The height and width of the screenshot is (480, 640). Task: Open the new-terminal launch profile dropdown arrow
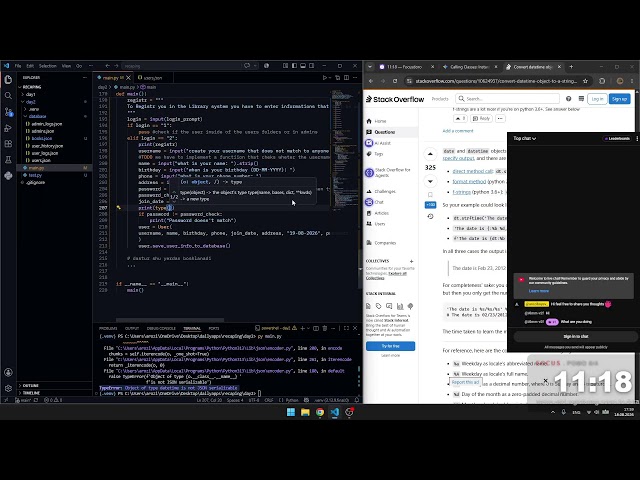point(309,328)
